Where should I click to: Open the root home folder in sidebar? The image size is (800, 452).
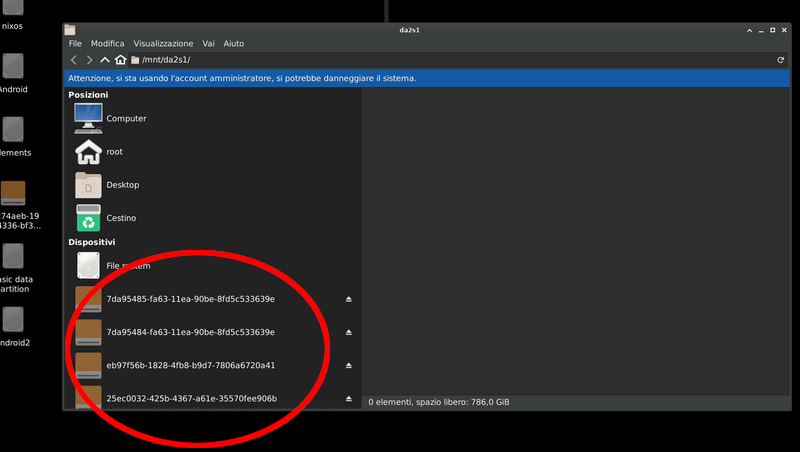114,152
